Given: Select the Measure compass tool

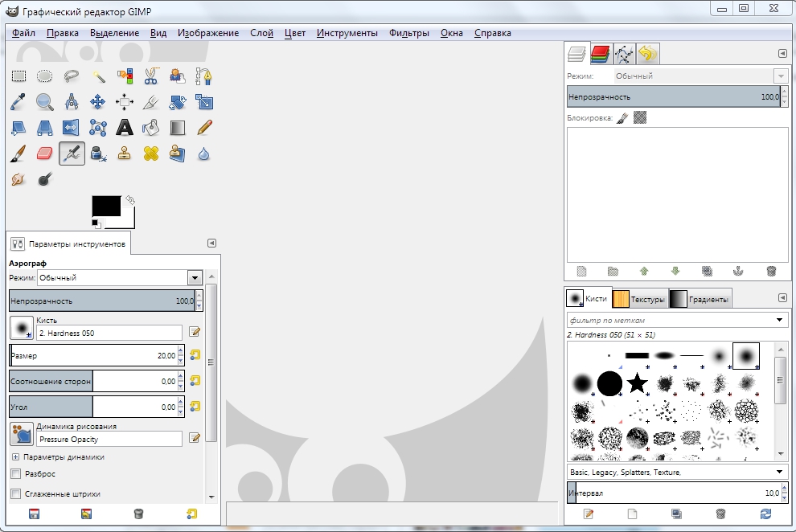Looking at the screenshot, I should (x=72, y=102).
